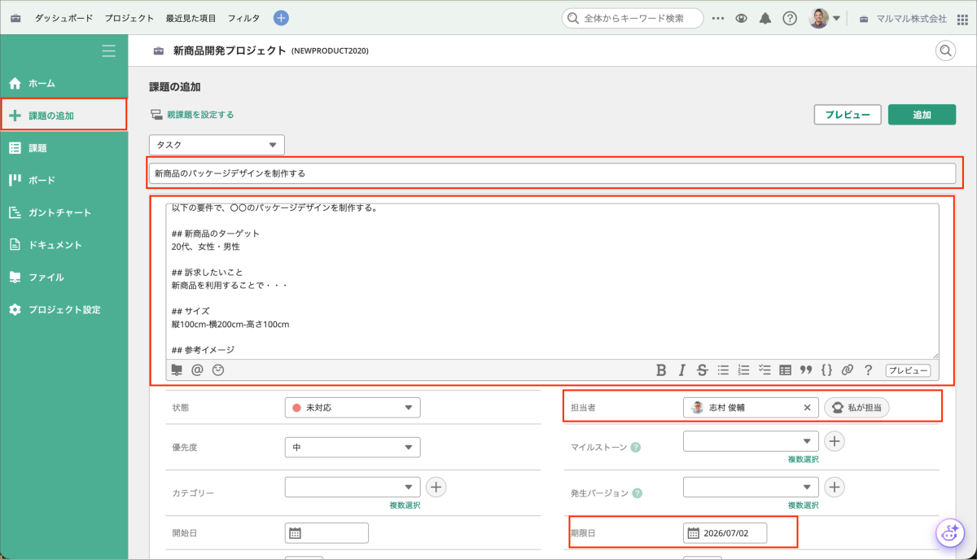Click the AI assistant floating icon
Image resolution: width=977 pixels, height=560 pixels.
tap(949, 533)
